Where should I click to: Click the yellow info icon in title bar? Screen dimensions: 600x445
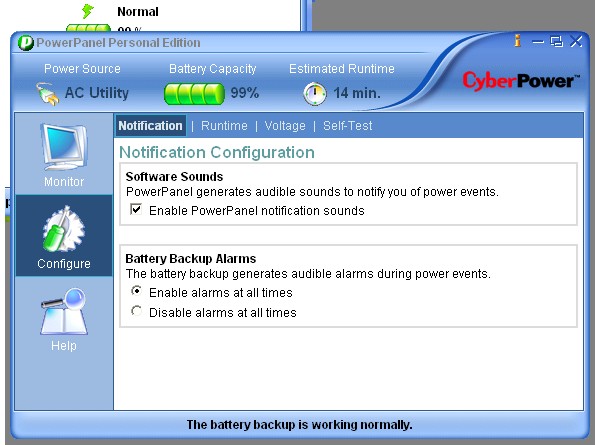click(x=517, y=41)
